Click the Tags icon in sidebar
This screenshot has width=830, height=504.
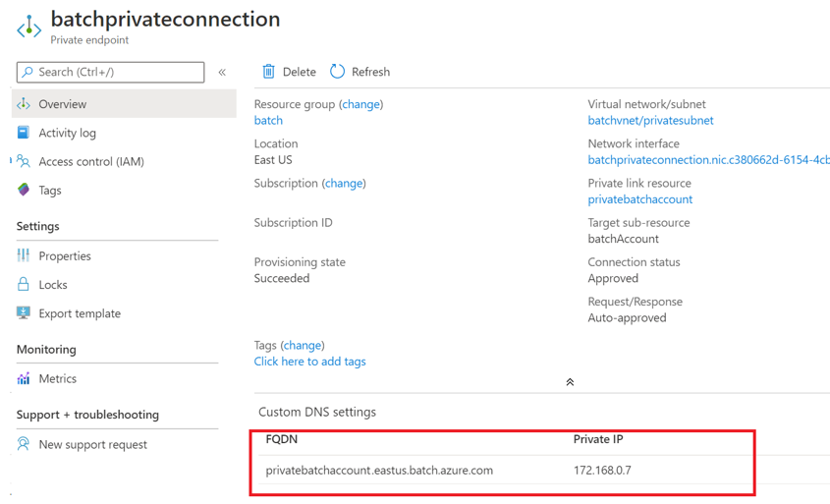coord(24,190)
